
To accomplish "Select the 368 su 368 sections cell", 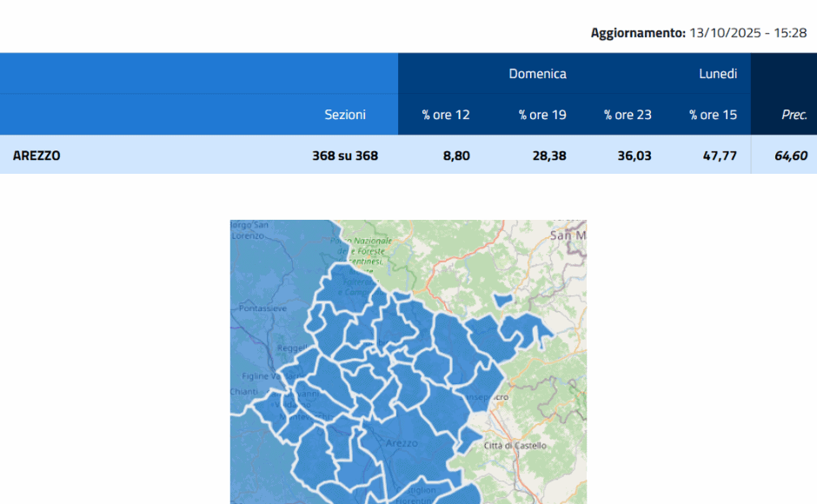I will (344, 156).
